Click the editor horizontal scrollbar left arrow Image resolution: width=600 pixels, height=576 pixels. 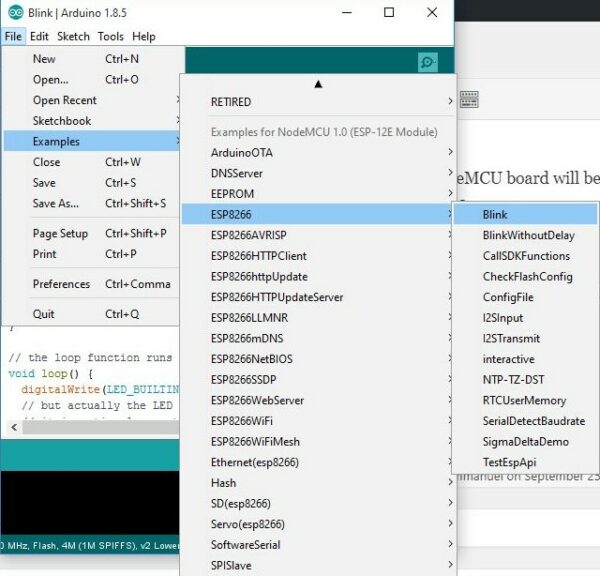point(13,427)
